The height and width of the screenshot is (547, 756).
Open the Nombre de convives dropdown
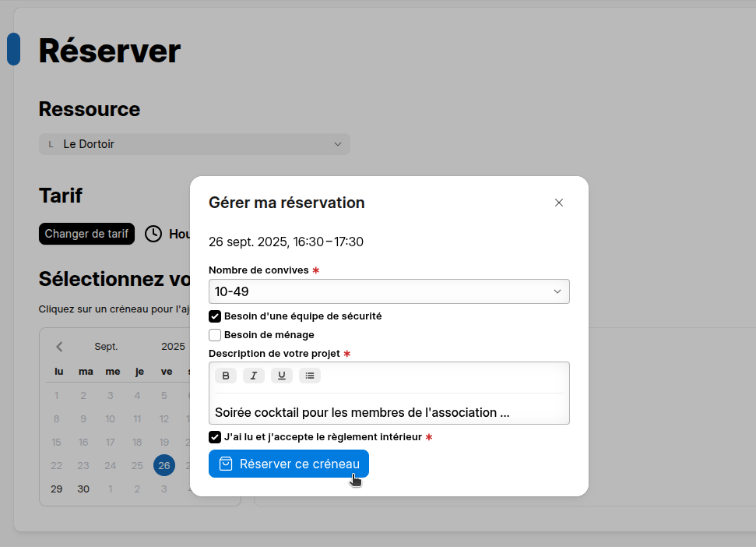tap(389, 291)
